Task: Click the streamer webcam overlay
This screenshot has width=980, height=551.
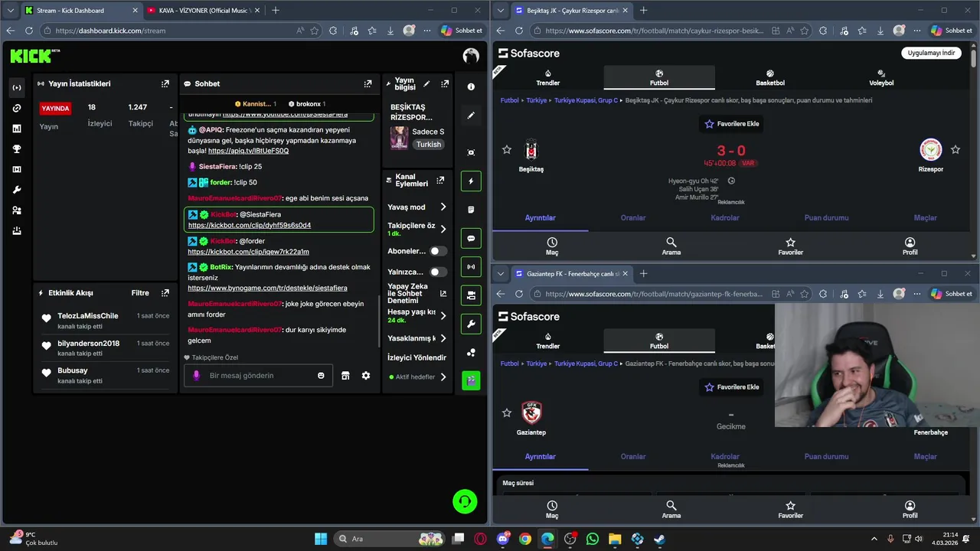Action: tap(877, 366)
